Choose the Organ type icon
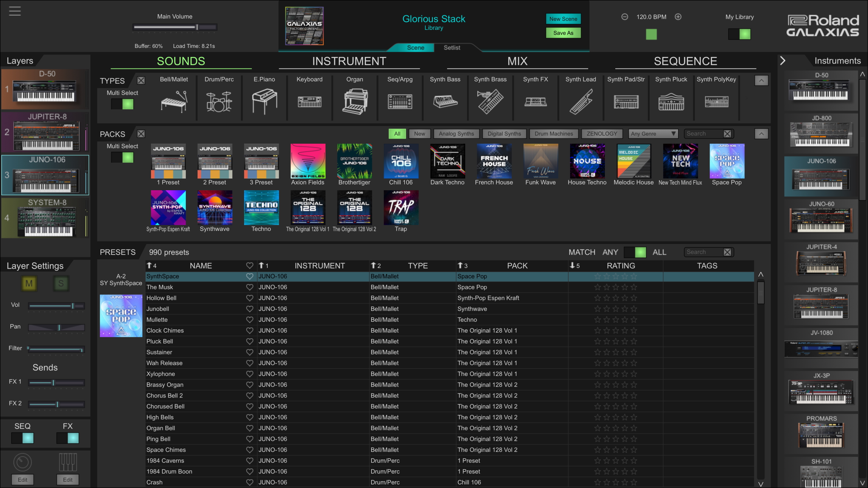Screen dimensions: 868x488 pos(354,101)
